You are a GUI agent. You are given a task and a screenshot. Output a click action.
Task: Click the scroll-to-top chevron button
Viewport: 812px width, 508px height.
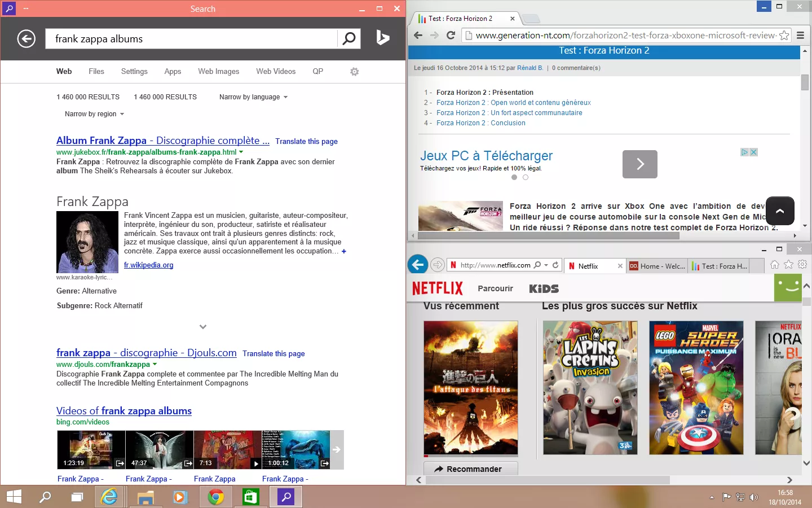pos(780,211)
